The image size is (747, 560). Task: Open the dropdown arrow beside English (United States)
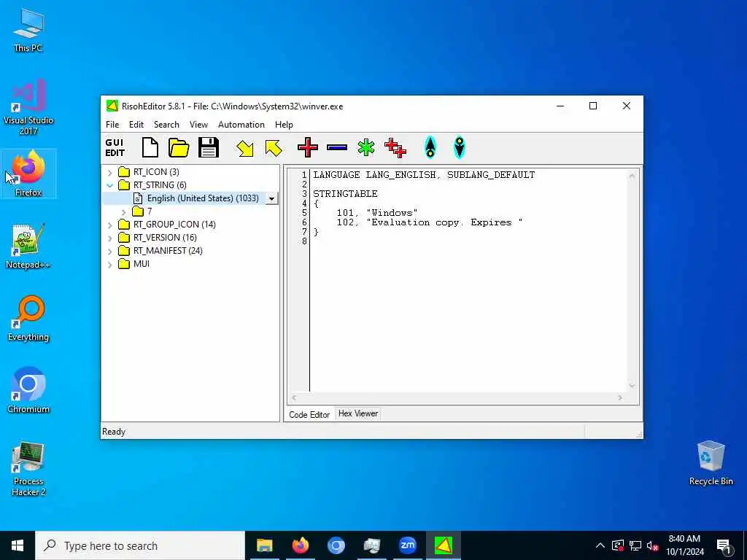[271, 198]
